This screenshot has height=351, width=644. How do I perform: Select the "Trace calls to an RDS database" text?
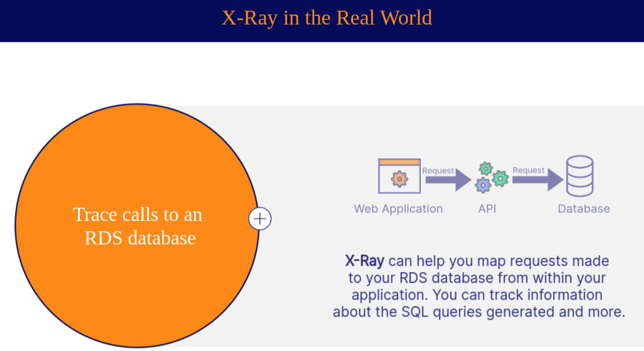point(138,226)
